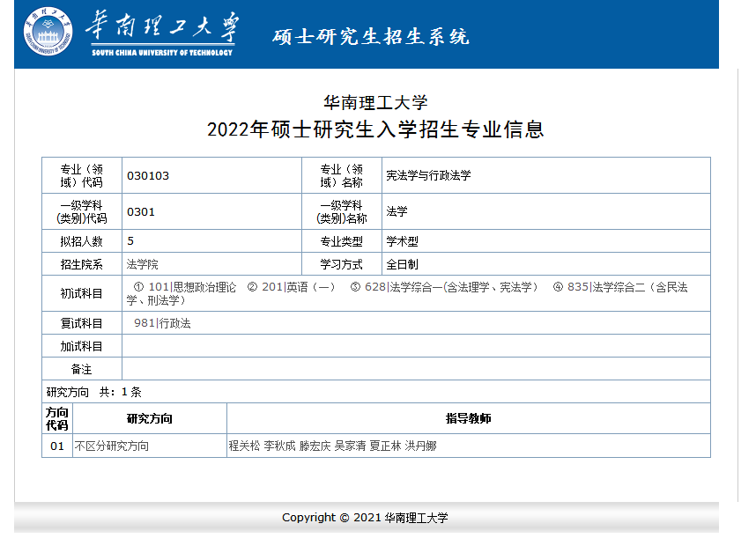Select the major name 宪法学与行政法学
This screenshot has width=756, height=553.
point(428,176)
